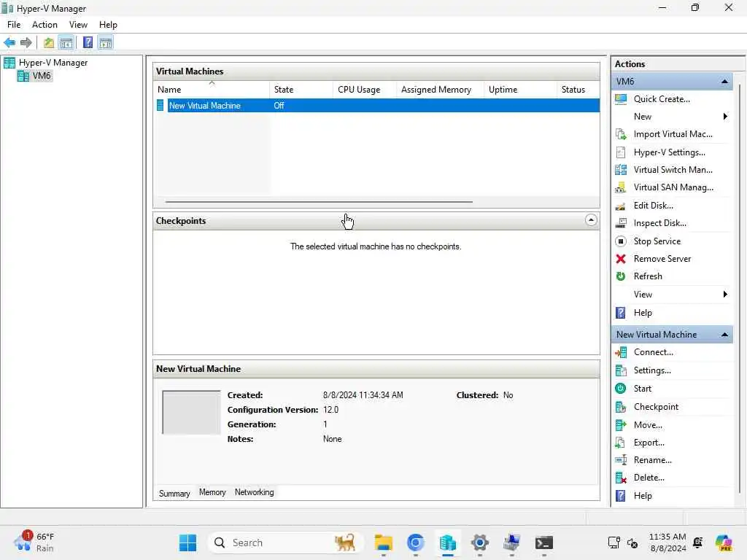Click Rename action for the virtual machine
Viewport: 747px width, 560px height.
653,461
